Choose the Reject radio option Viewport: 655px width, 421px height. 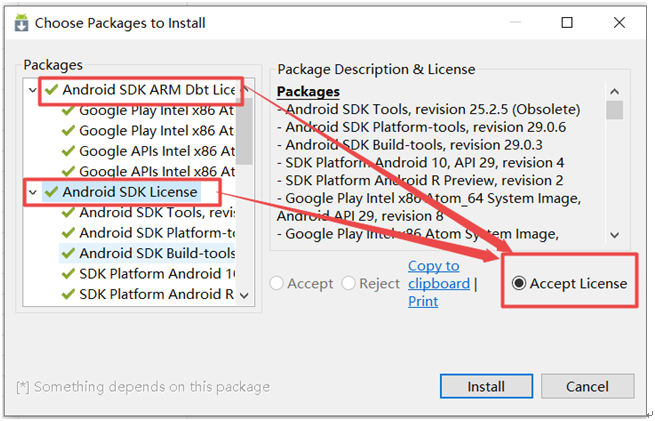348,283
